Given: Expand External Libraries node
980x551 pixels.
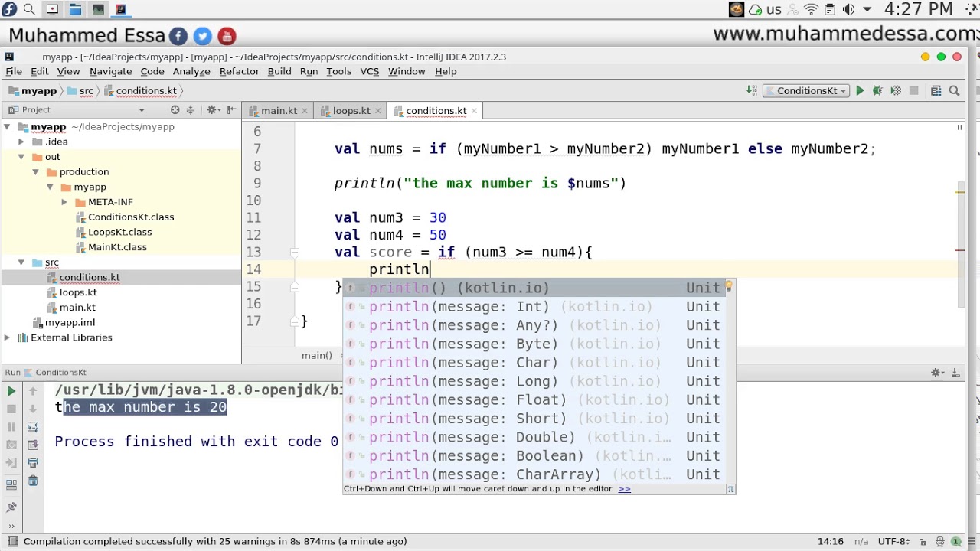Looking at the screenshot, I should (8, 337).
